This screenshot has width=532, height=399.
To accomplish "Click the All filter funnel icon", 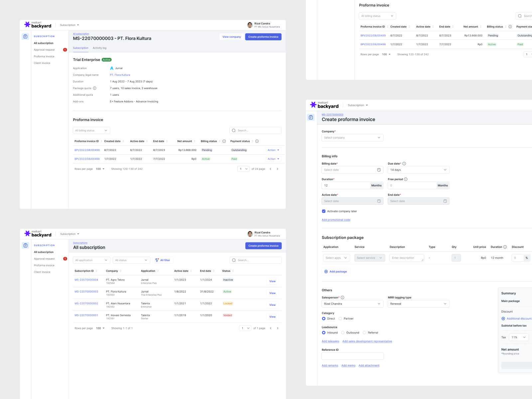I will 157,260.
